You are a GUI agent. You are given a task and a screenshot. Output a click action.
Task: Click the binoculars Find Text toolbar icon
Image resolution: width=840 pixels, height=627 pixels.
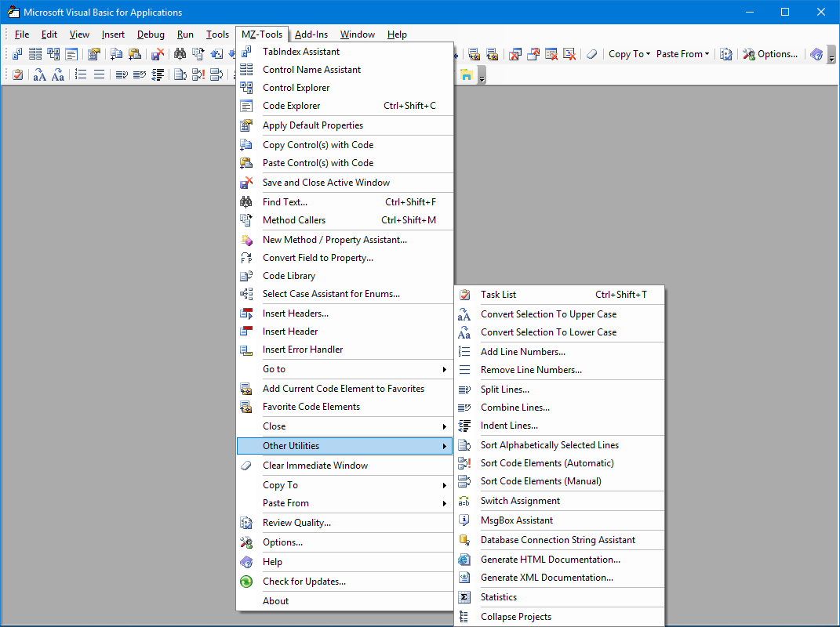tap(180, 54)
